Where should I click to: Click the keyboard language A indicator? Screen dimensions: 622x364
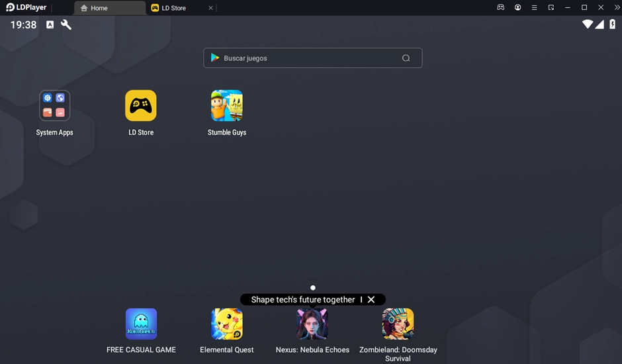click(x=50, y=24)
